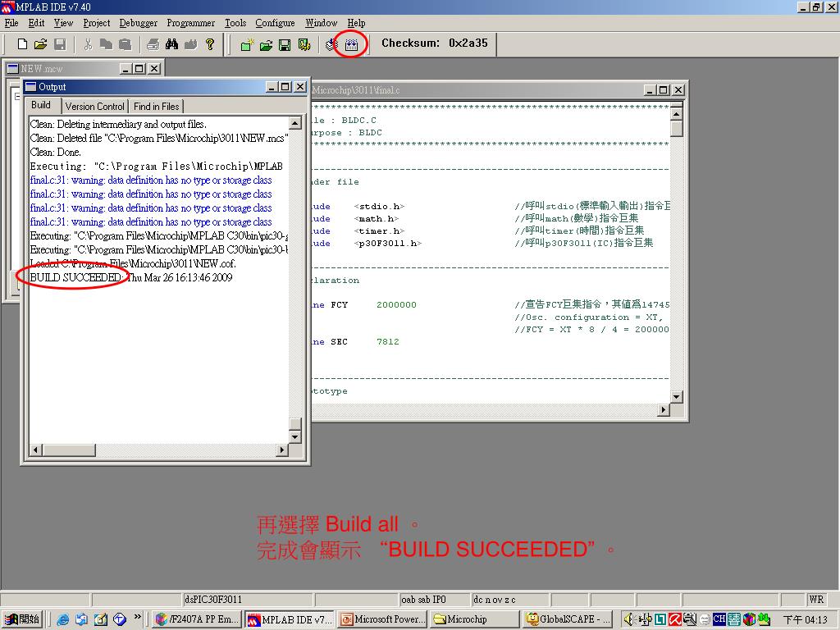Image resolution: width=840 pixels, height=630 pixels.
Task: Switch to GlobalSCAPE taskbar button
Action: click(x=568, y=619)
